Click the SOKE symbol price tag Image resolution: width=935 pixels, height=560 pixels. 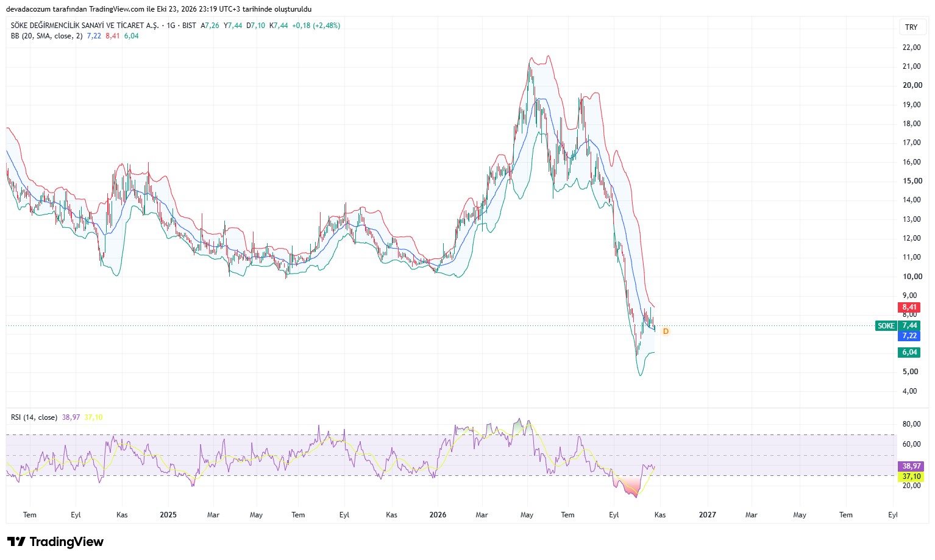pyautogui.click(x=886, y=326)
